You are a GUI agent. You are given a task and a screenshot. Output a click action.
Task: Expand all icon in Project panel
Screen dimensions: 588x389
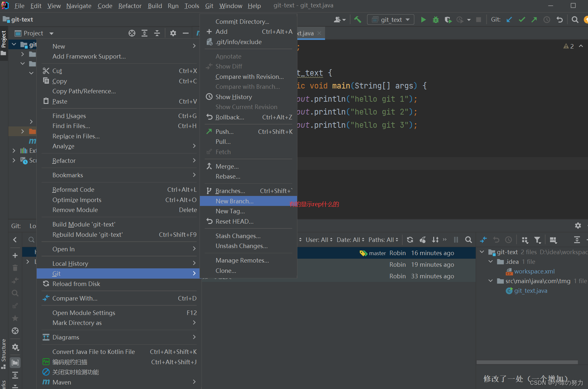coord(145,33)
